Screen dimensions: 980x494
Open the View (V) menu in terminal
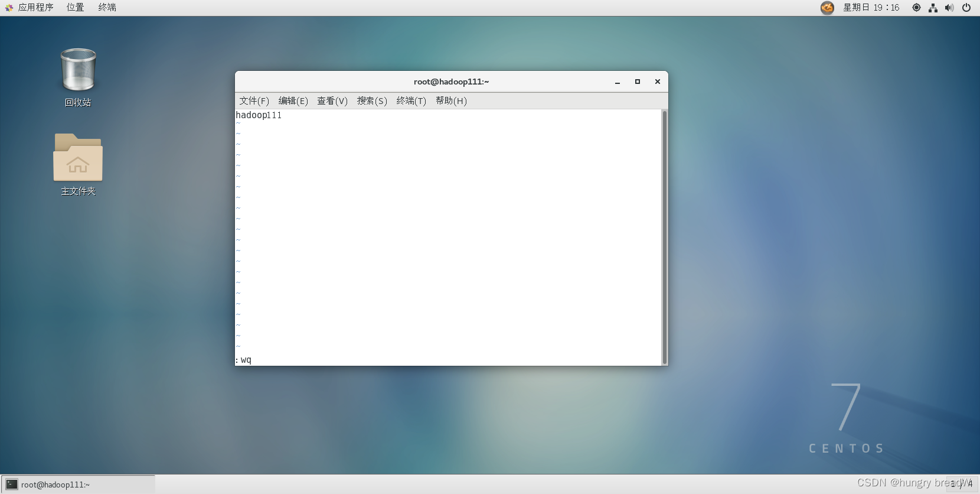(x=332, y=100)
